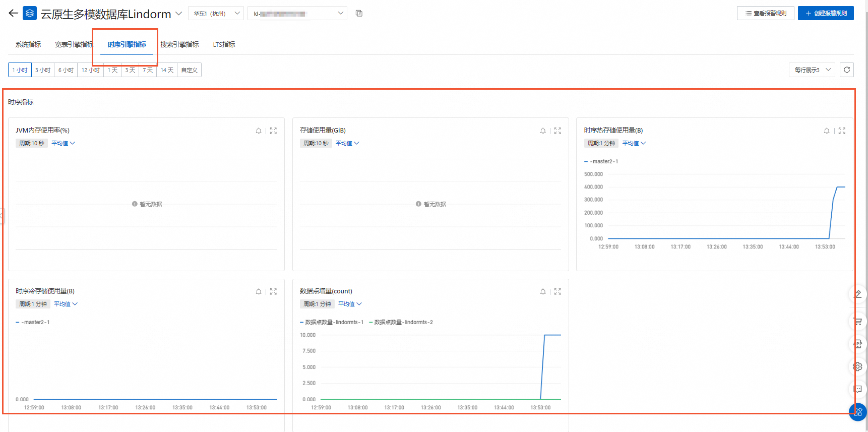Viewport: 868px width, 432px height.
Task: Select the 14 天 time range
Action: pyautogui.click(x=167, y=70)
